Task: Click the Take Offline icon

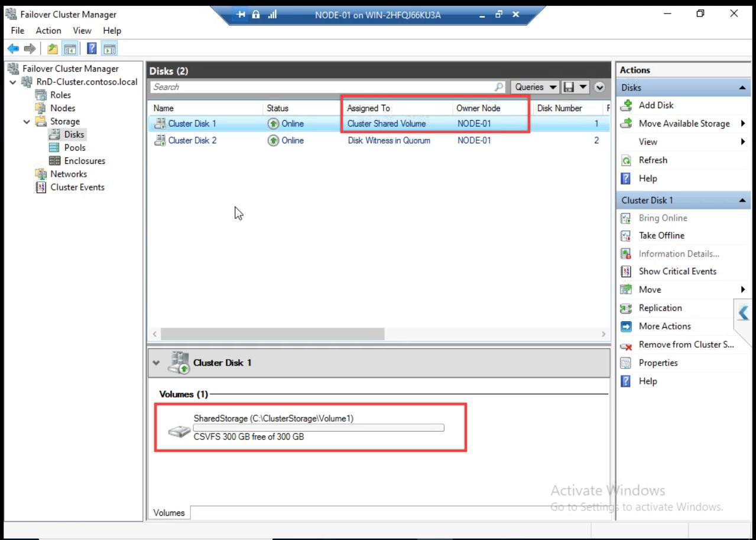Action: click(626, 235)
